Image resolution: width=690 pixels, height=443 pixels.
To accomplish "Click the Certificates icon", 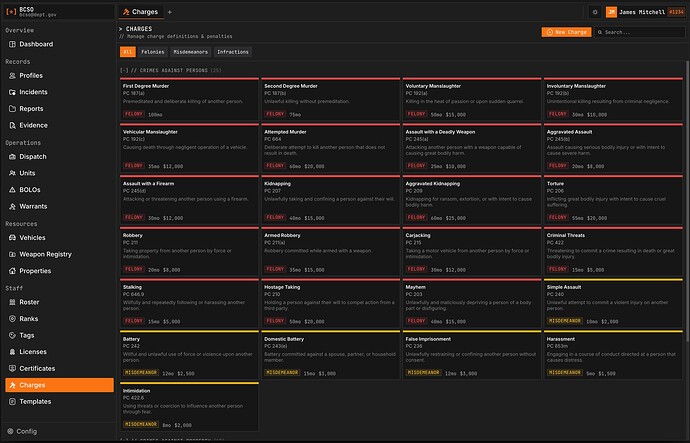I will (x=12, y=368).
